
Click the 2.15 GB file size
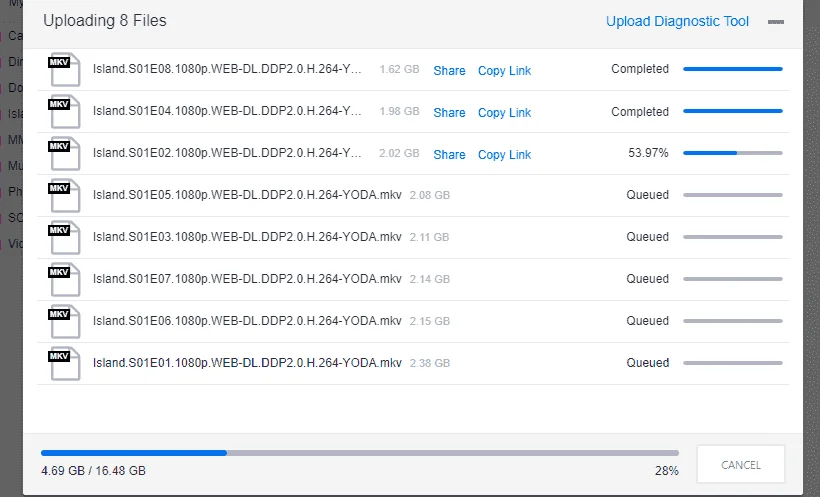(x=429, y=321)
